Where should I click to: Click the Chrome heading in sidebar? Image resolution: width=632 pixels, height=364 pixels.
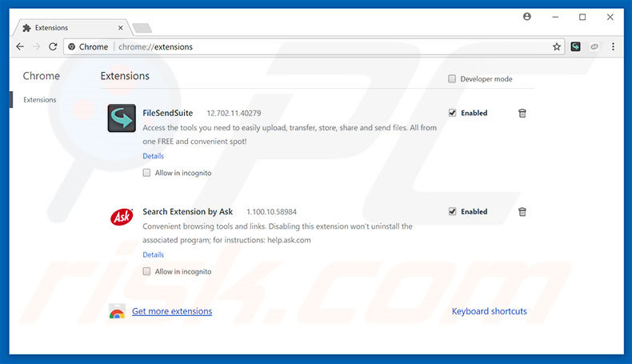[x=41, y=76]
